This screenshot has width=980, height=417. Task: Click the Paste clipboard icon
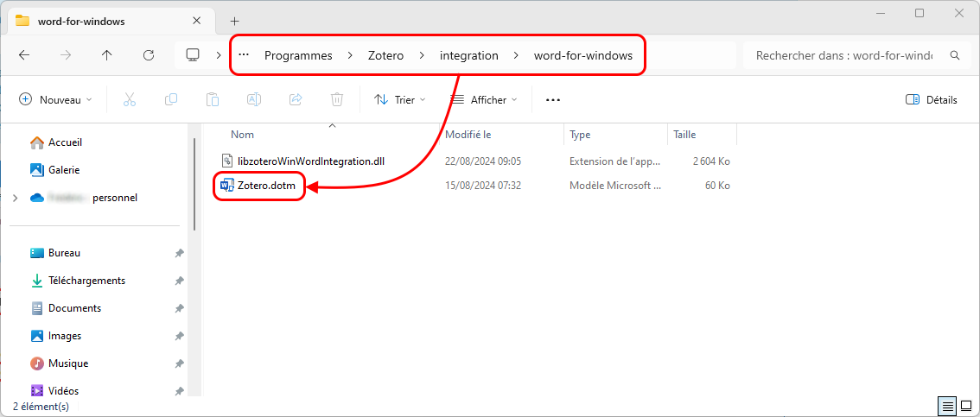[213, 100]
